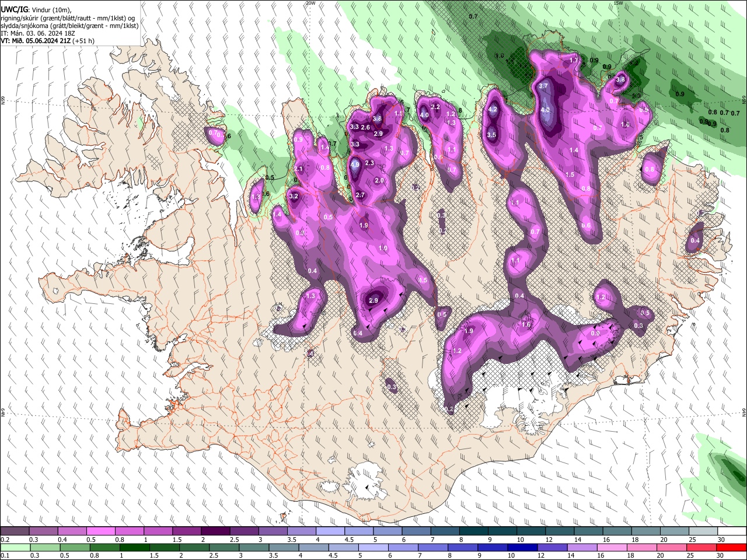Click the 3.2 precipitation value on the map

(x=294, y=197)
